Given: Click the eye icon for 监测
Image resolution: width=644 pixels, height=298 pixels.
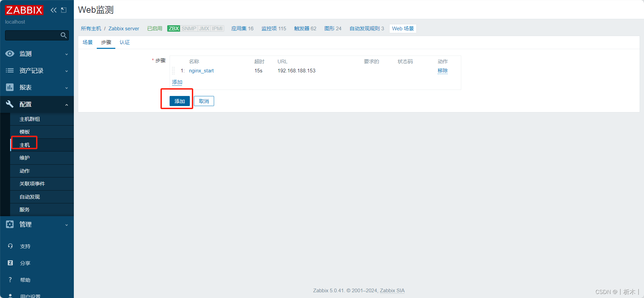Looking at the screenshot, I should (10, 54).
